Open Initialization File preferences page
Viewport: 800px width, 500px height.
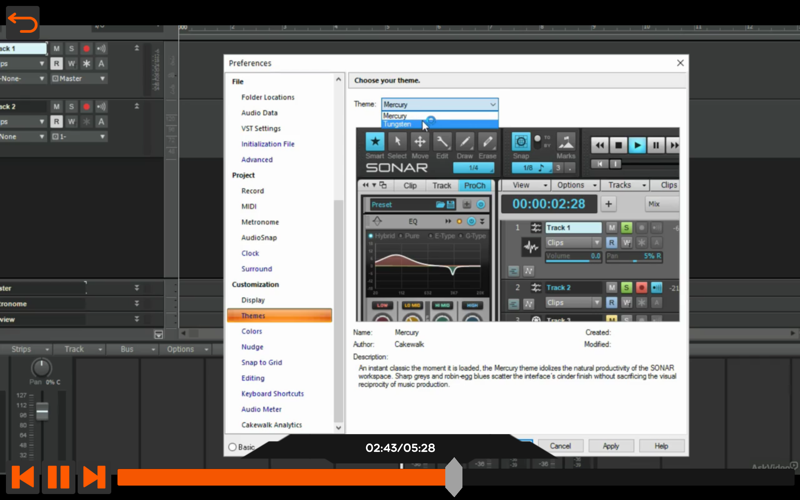tap(268, 144)
